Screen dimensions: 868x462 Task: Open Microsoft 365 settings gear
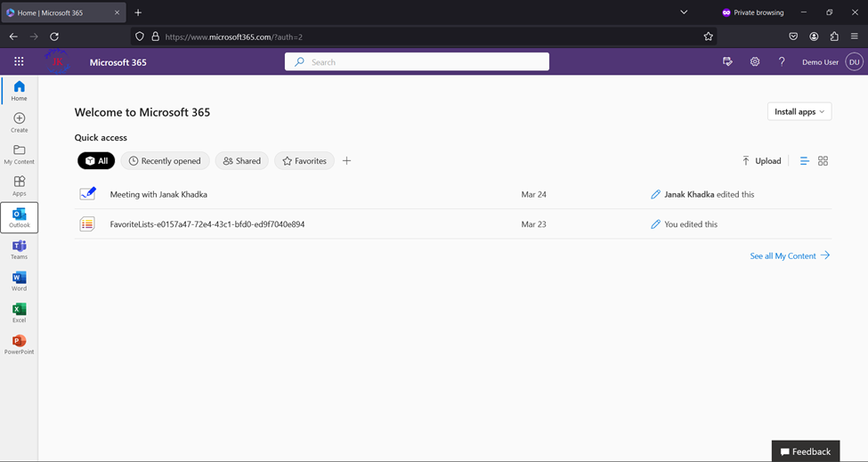755,62
